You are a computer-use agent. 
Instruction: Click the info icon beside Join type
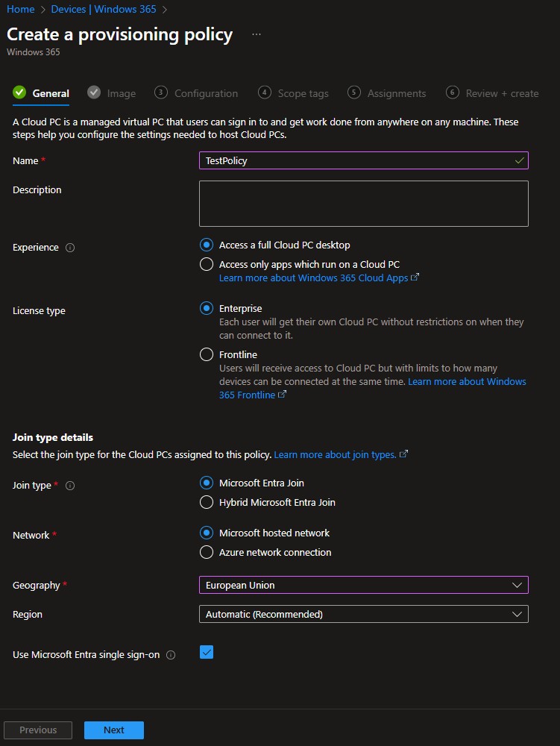70,486
